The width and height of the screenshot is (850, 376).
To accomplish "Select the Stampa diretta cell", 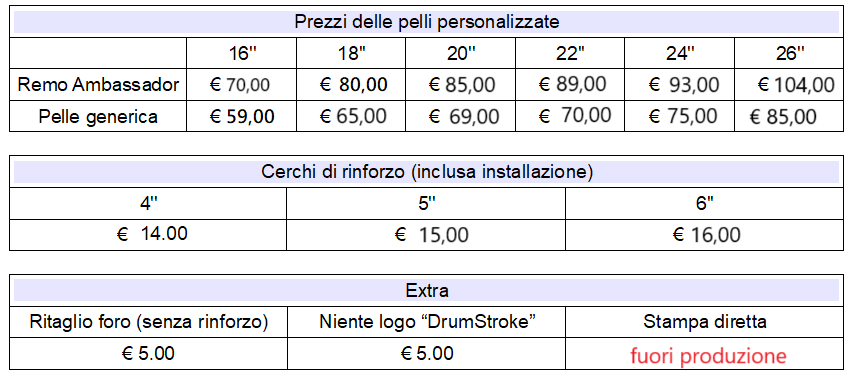I will [x=705, y=322].
